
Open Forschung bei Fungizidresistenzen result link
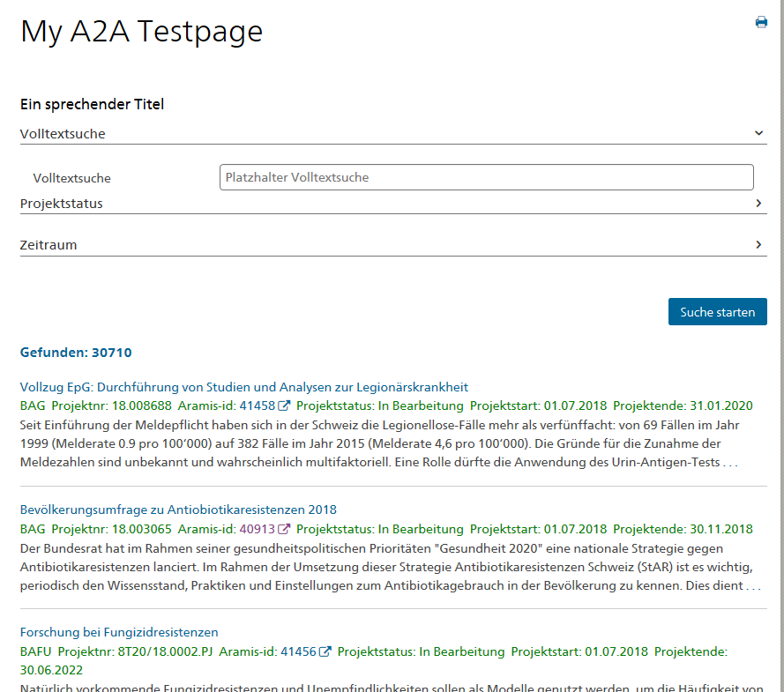click(119, 632)
